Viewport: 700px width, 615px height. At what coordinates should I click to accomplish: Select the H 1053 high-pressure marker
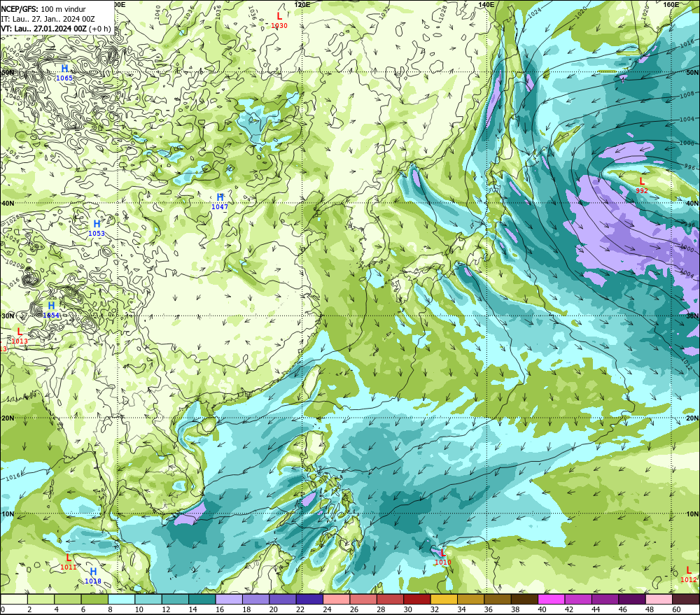[97, 227]
